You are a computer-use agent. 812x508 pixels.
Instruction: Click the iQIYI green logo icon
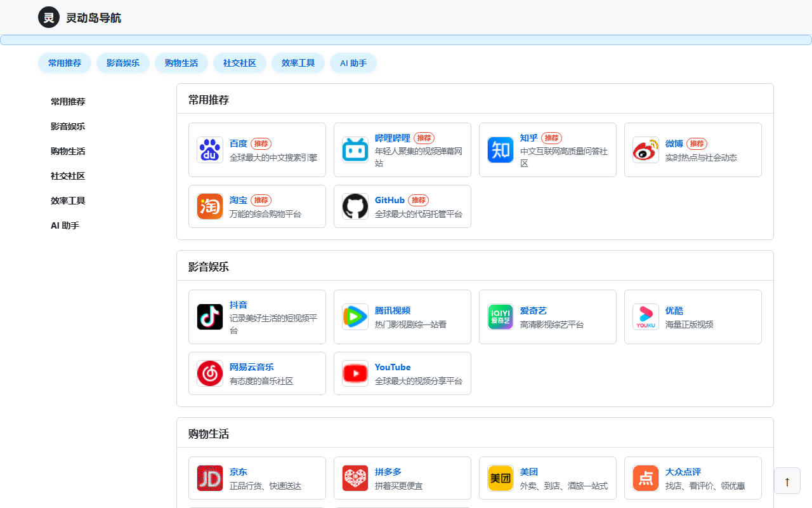click(501, 317)
